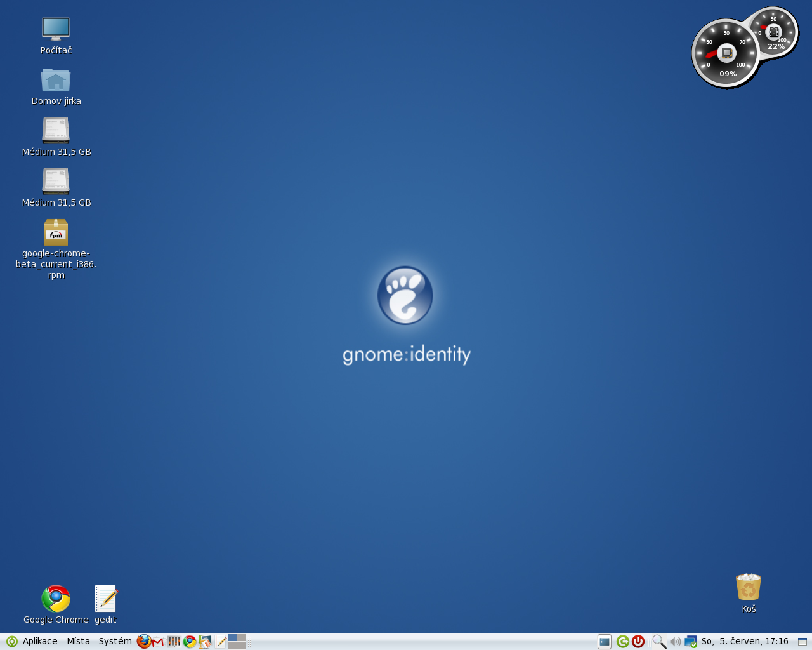The width and height of the screenshot is (812, 650).
Task: Click the show desktop button in the panel
Action: [605, 642]
